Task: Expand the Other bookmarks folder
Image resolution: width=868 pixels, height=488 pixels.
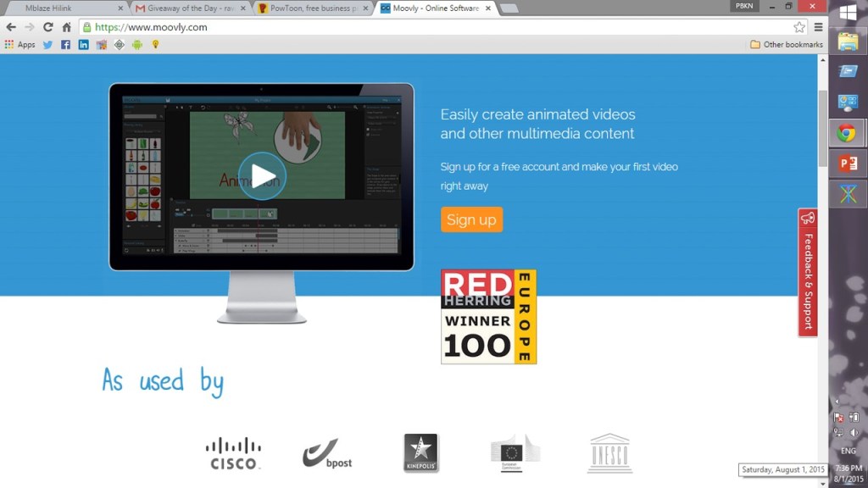Action: point(786,45)
